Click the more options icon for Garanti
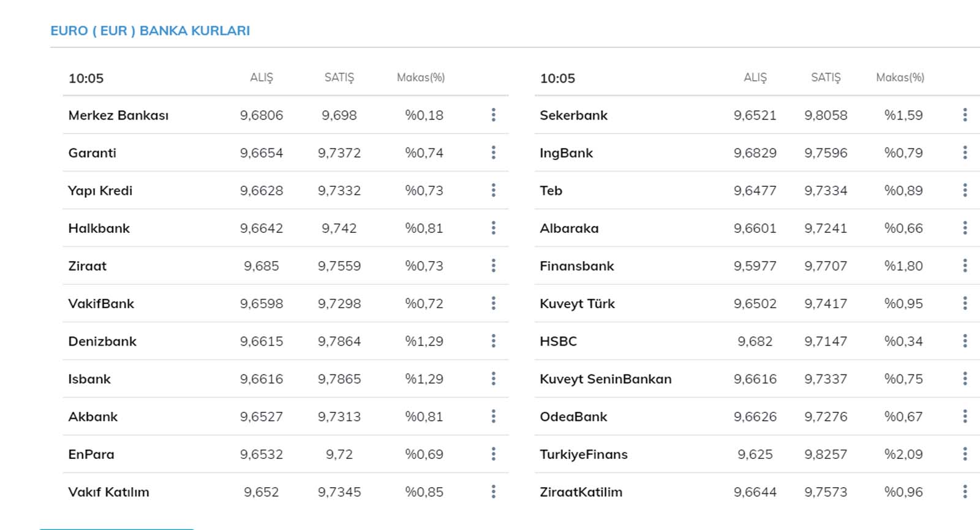The image size is (980, 530). pos(493,153)
